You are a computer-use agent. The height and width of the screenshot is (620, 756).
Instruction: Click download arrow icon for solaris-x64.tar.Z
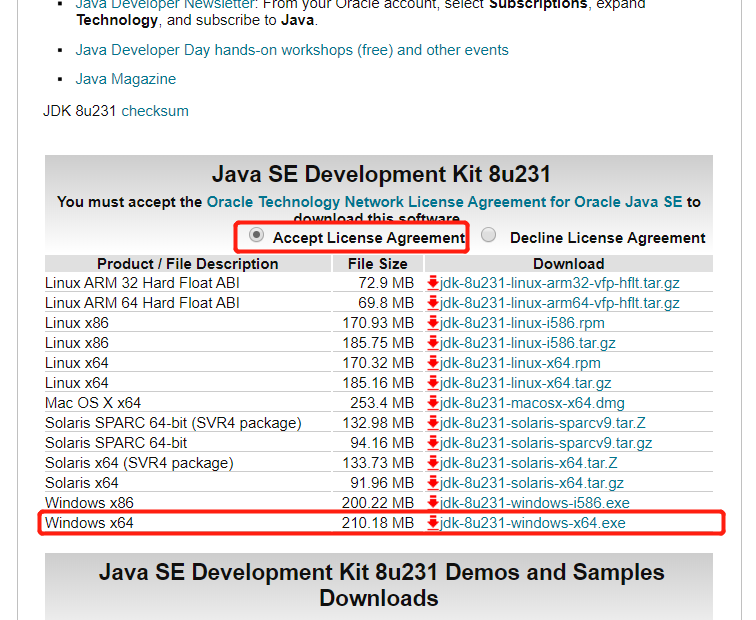(x=433, y=463)
